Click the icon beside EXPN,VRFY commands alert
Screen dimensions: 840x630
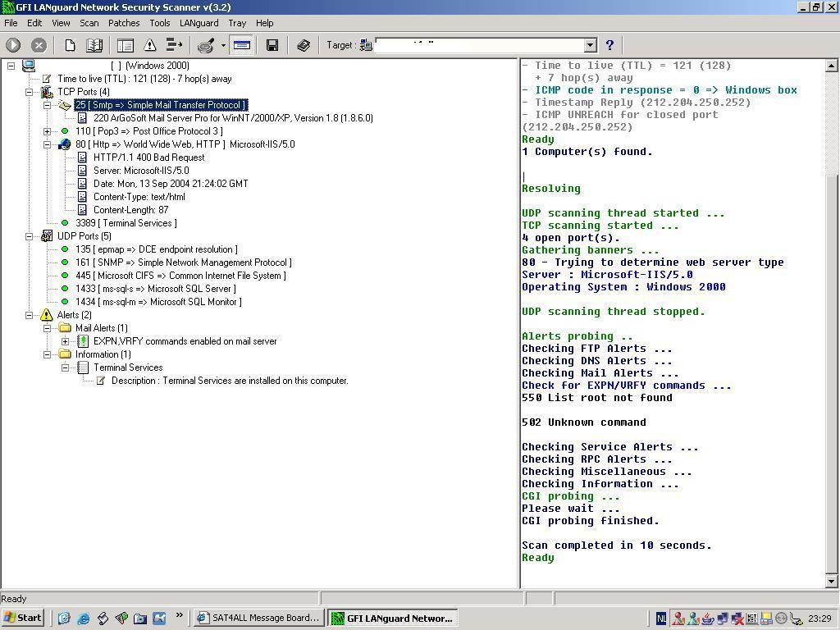[83, 340]
